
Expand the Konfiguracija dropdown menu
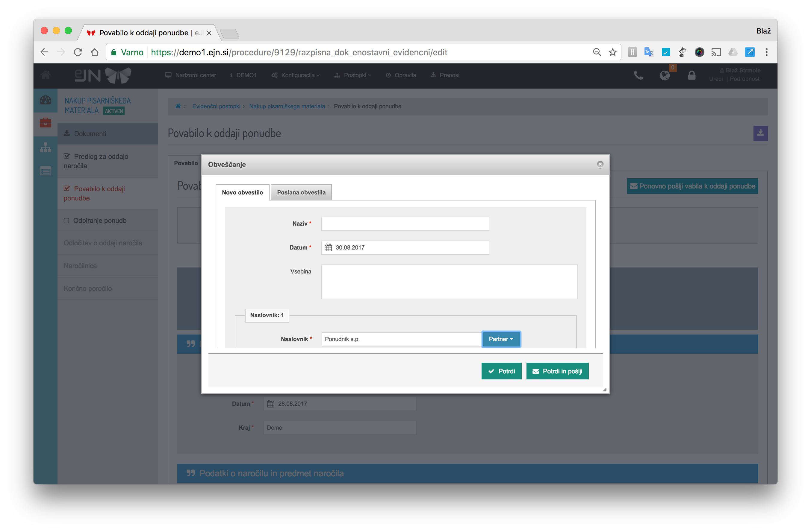[295, 75]
